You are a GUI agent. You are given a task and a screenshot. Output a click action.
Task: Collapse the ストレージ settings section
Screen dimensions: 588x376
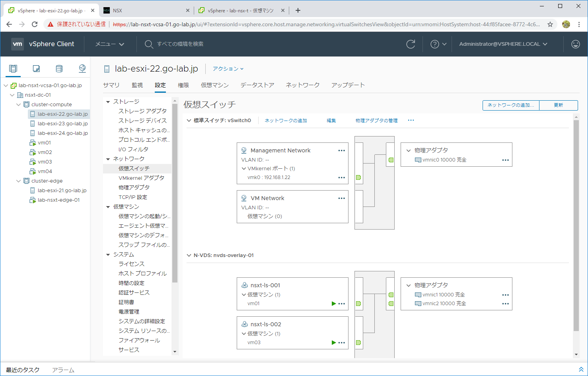(x=108, y=102)
